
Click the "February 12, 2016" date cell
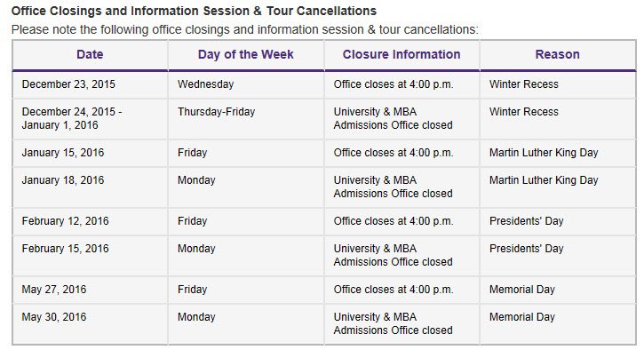point(65,221)
